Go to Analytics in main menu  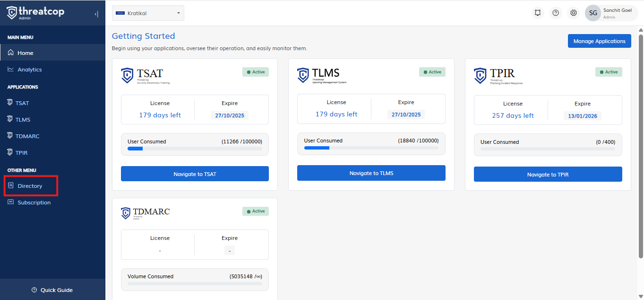coord(30,70)
